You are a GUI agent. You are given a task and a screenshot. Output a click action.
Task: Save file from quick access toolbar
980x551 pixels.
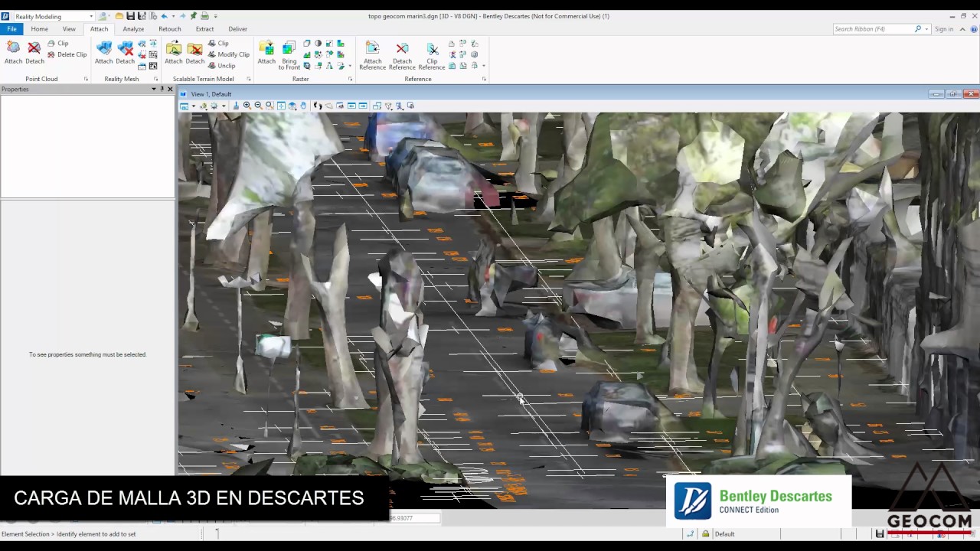pyautogui.click(x=130, y=16)
